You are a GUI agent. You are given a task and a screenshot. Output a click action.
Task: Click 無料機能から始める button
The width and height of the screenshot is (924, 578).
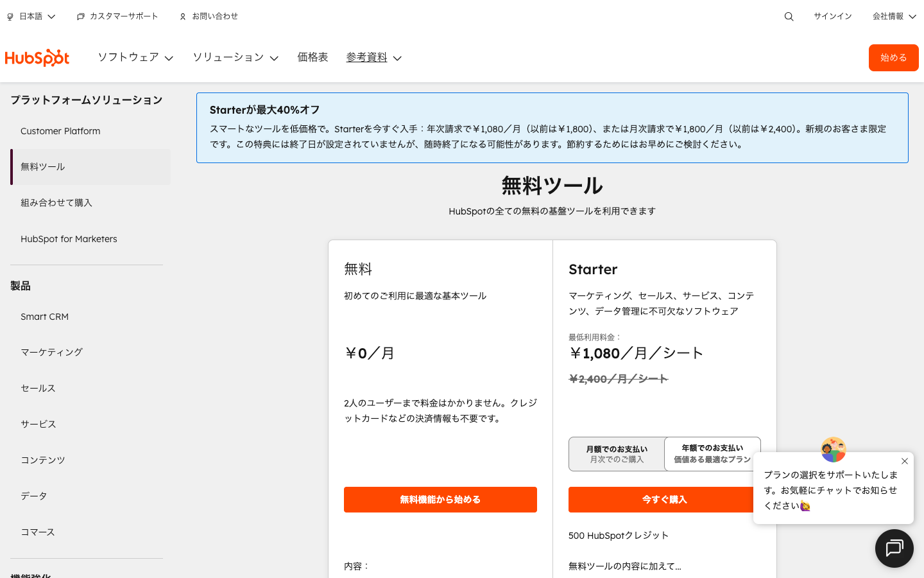coord(440,499)
